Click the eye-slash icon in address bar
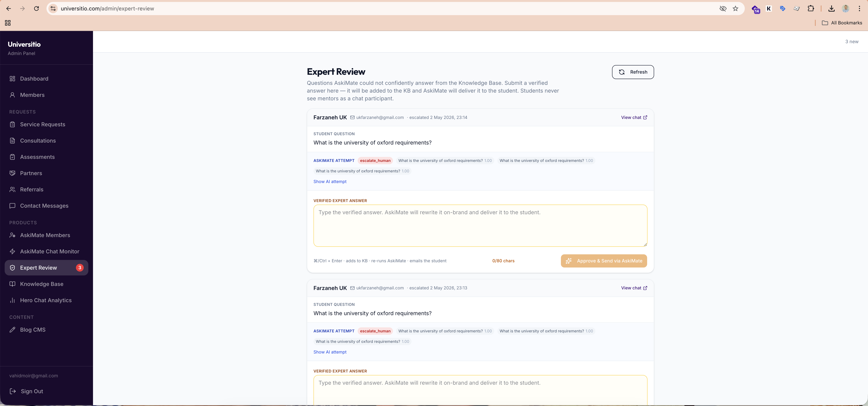Viewport: 868px width, 406px height. (x=723, y=8)
